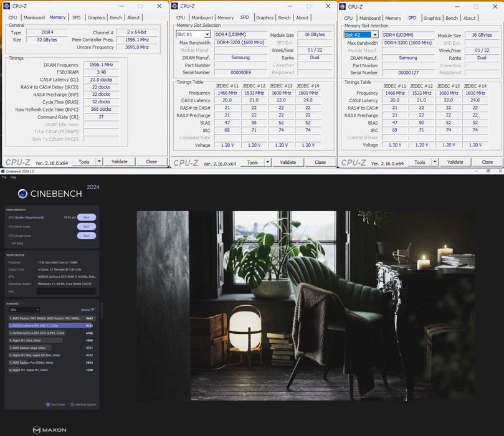
Task: Click the CPU-Z icon in the Memory window title bar
Action: [6, 6]
